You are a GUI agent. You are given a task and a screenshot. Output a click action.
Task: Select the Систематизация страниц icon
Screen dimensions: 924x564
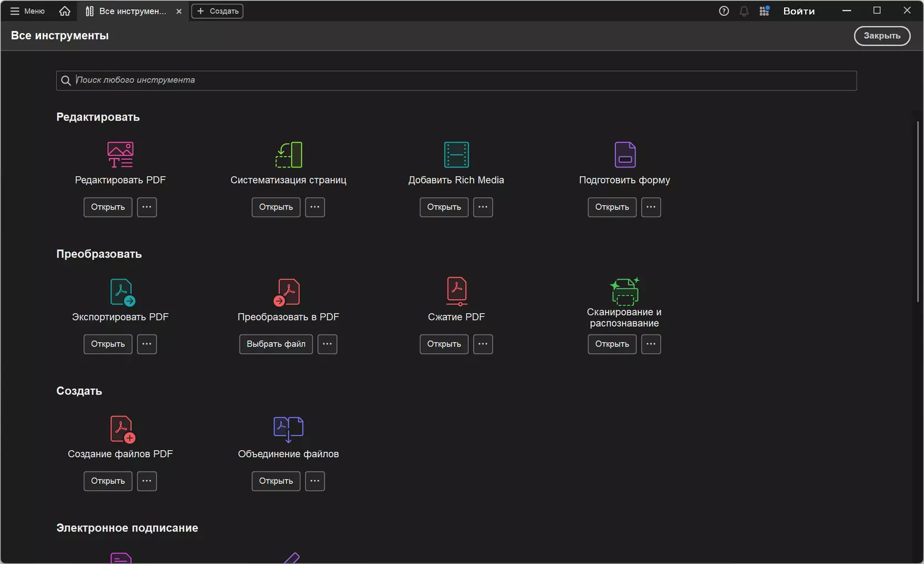pos(288,154)
